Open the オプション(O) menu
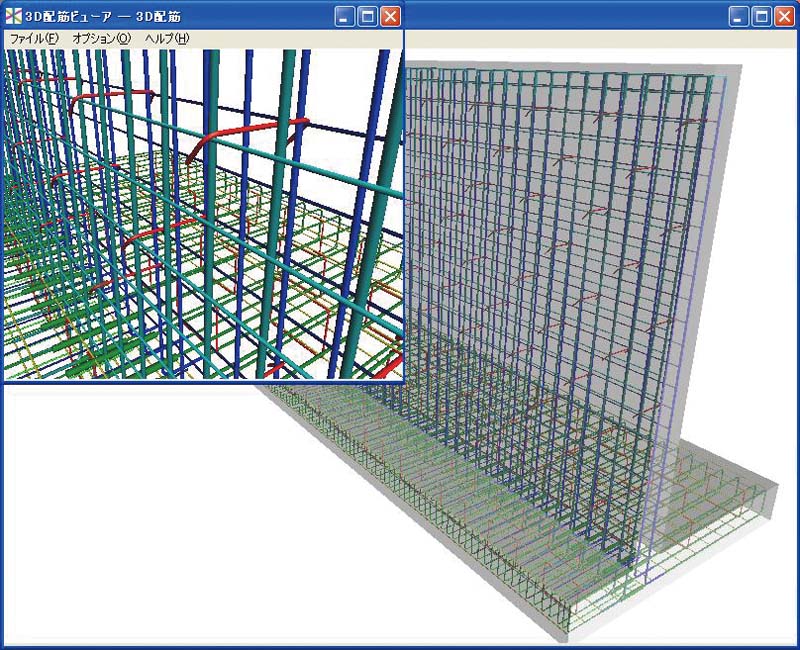The width and height of the screenshot is (800, 650). (102, 38)
